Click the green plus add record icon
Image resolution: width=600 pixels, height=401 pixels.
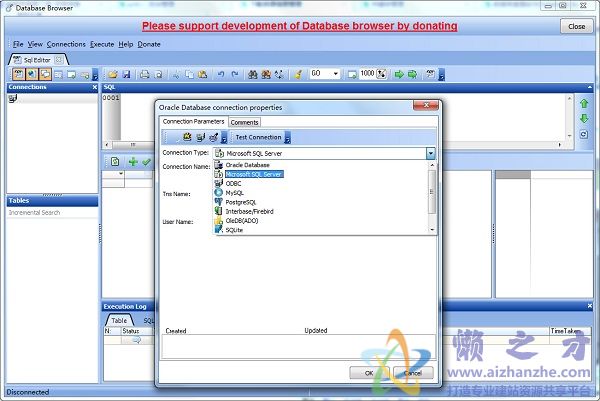(x=133, y=162)
